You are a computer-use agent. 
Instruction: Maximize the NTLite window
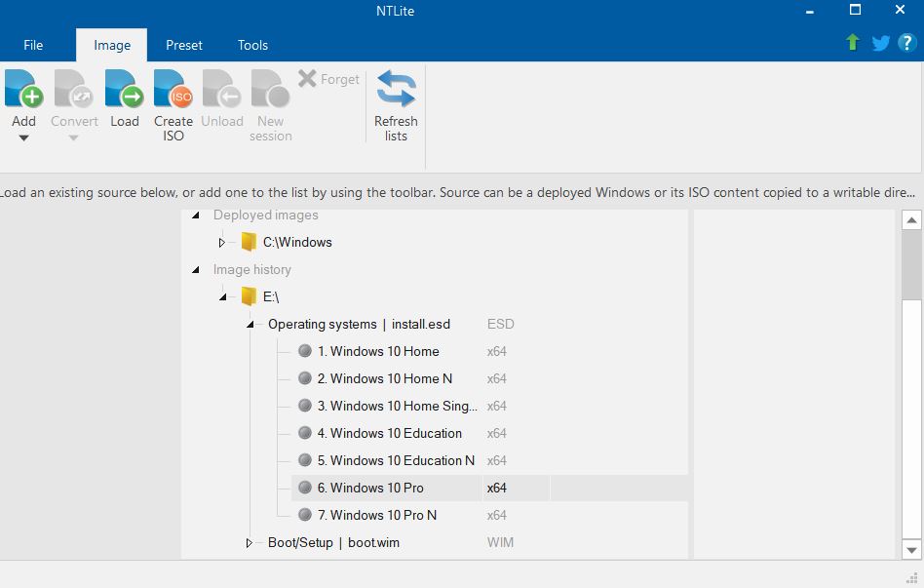pos(855,10)
